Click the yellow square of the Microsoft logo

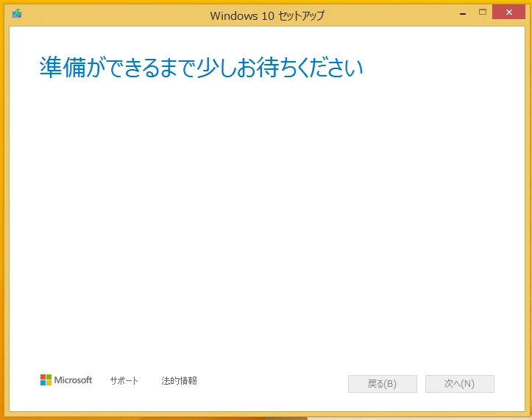49,383
